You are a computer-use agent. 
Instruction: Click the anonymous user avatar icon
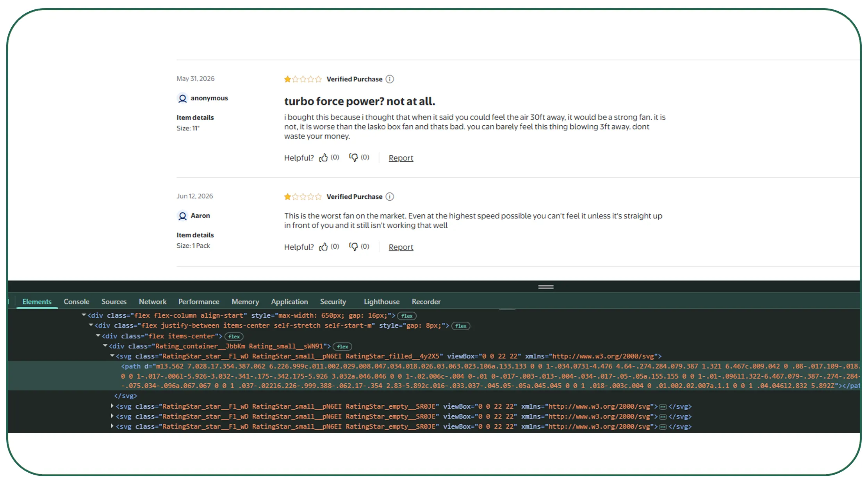182,98
